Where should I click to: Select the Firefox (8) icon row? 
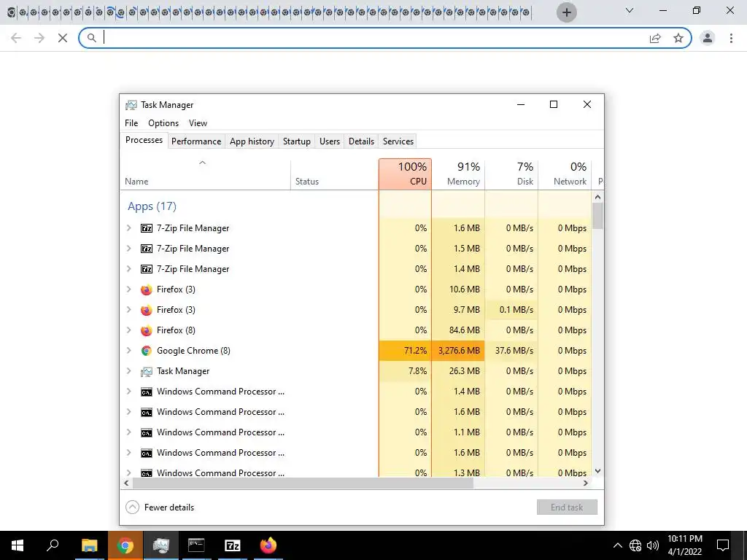146,330
